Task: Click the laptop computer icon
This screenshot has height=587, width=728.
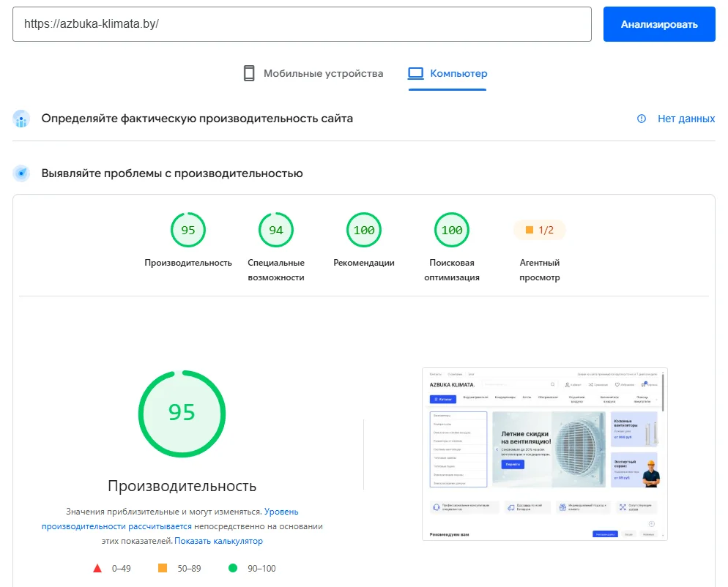Action: point(415,73)
